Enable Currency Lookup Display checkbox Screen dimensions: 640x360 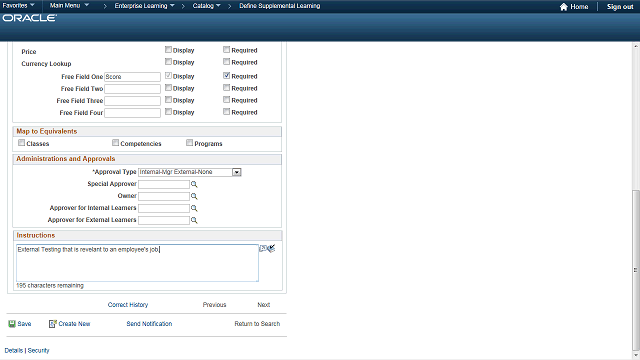click(x=168, y=62)
